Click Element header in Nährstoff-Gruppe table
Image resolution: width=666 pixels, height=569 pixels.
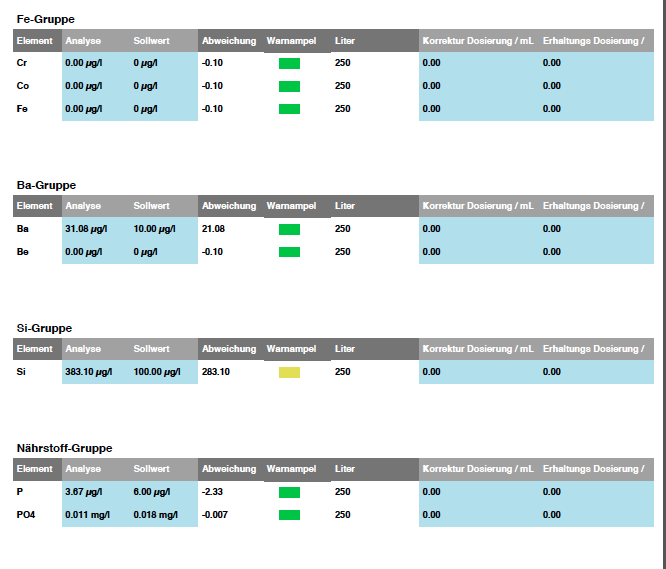pos(35,469)
